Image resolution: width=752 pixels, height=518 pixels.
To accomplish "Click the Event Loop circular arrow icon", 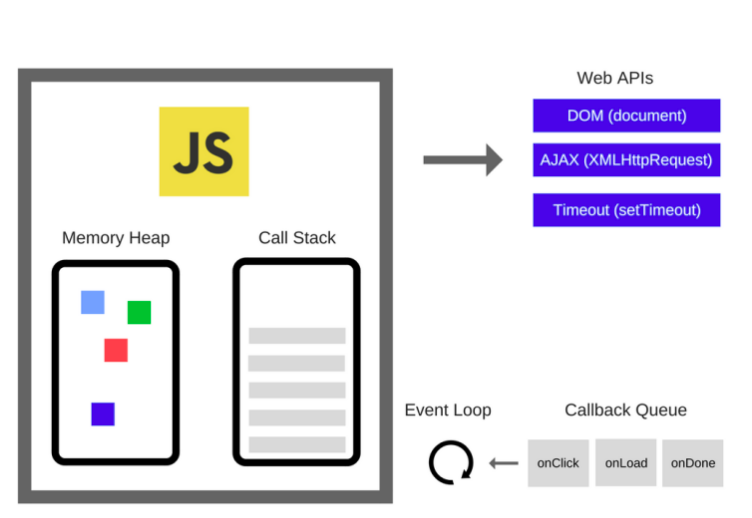I will click(451, 462).
